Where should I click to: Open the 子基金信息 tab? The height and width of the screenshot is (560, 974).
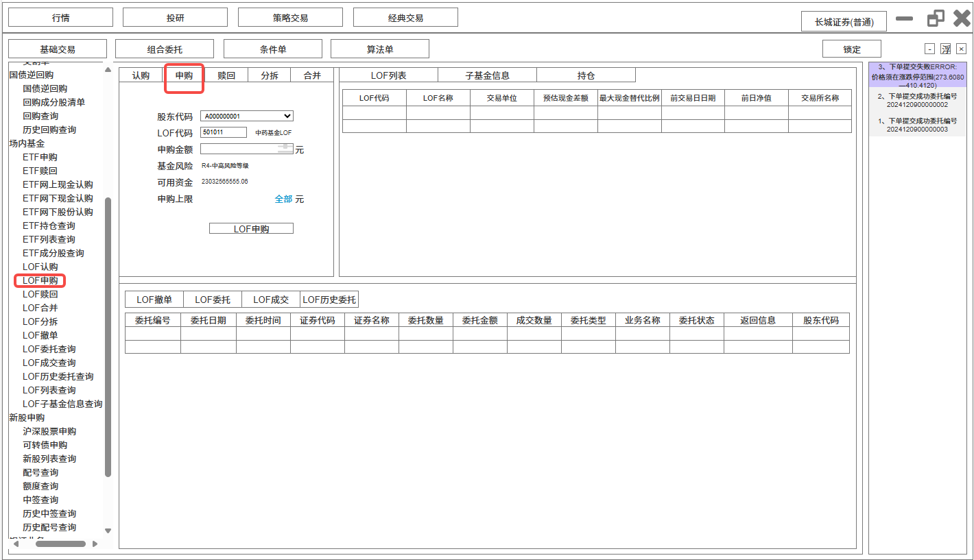click(487, 75)
